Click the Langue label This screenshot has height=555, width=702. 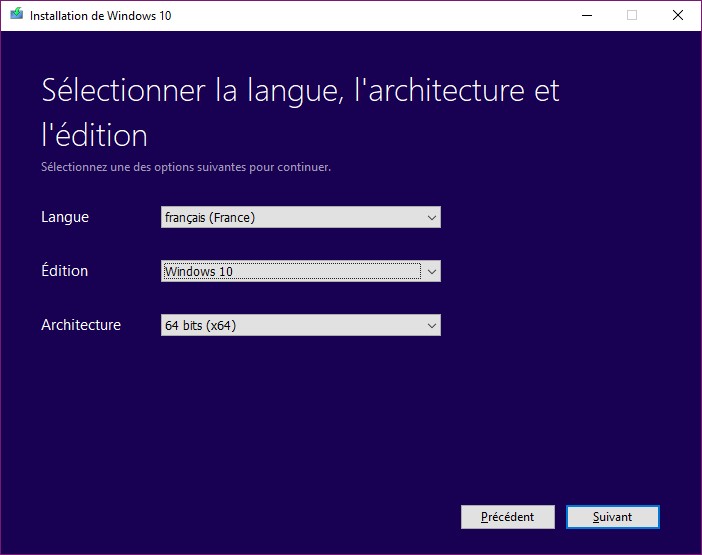[x=65, y=217]
